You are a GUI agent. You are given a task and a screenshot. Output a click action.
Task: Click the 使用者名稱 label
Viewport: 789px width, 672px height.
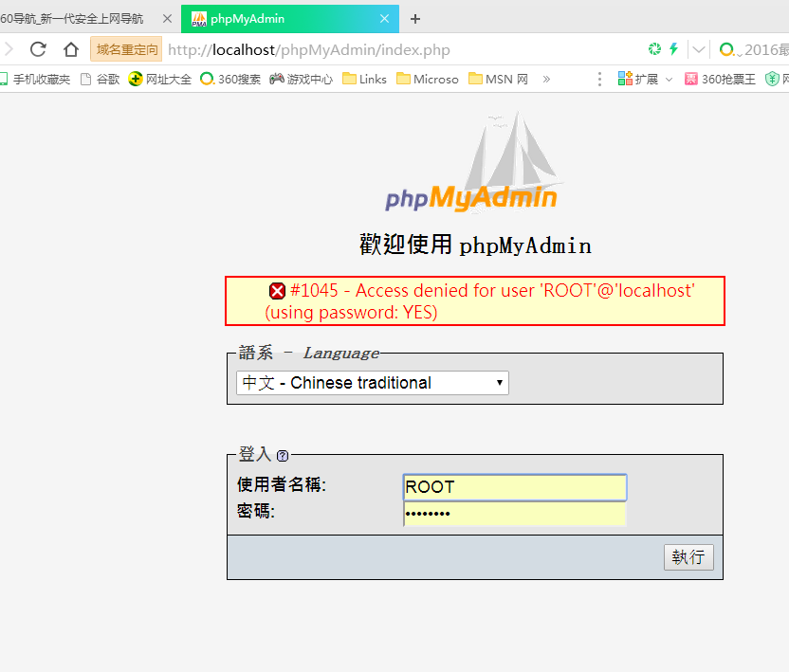click(282, 485)
